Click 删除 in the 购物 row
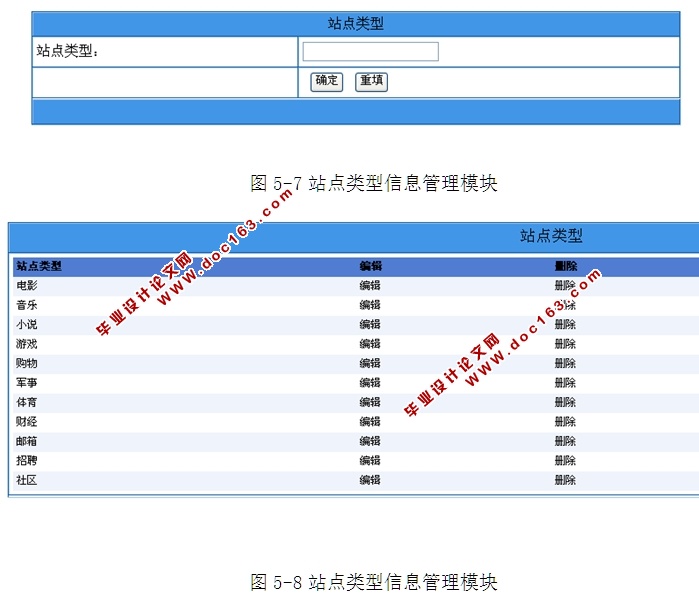 [565, 363]
